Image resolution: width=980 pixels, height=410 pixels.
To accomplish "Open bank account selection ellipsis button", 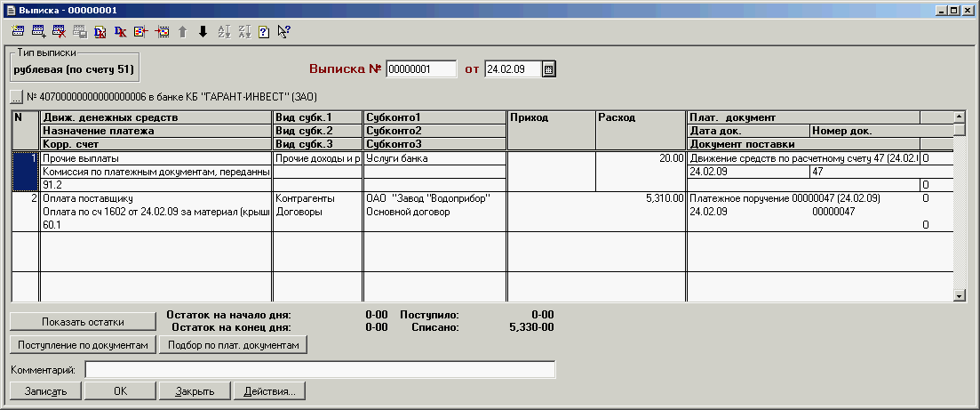I will coord(17,96).
